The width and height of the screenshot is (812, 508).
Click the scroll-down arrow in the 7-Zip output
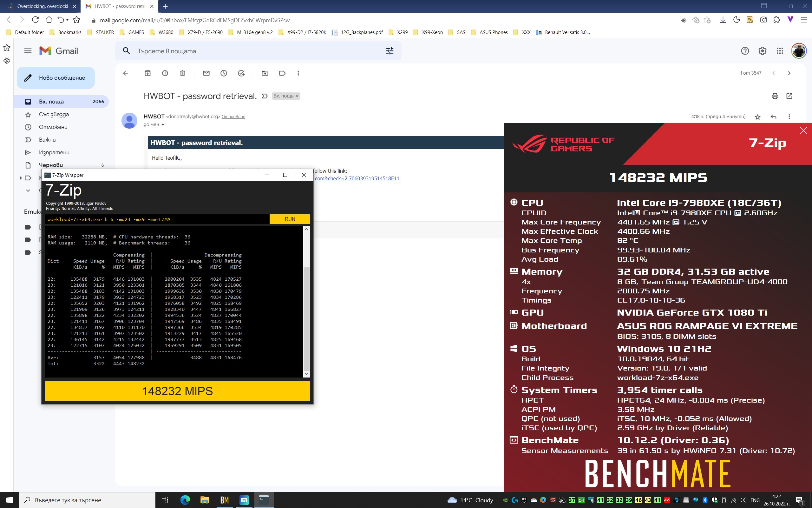coord(306,374)
